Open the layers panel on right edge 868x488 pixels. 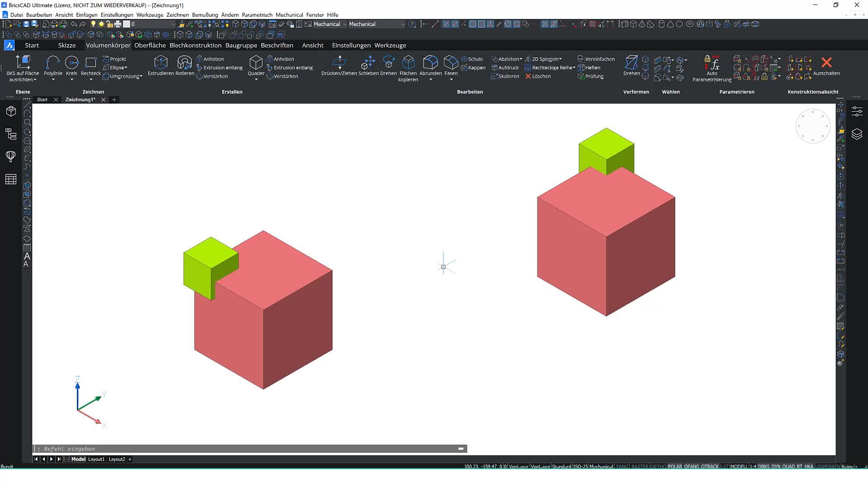[x=857, y=134]
